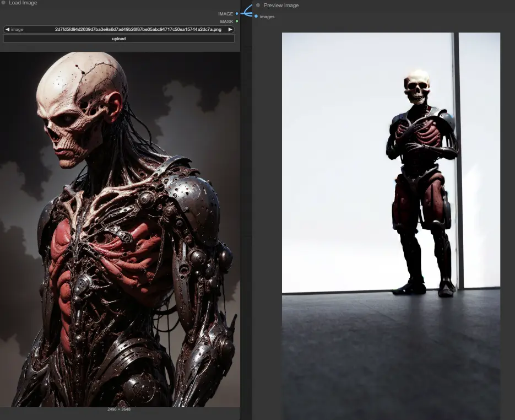Click the images input connector on Preview Image
The height and width of the screenshot is (420, 515).
click(256, 17)
